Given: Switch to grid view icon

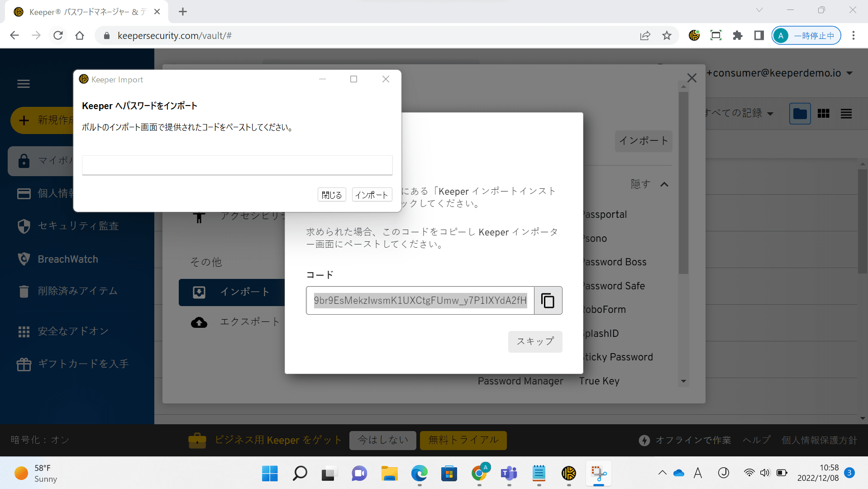Looking at the screenshot, I should click(823, 114).
